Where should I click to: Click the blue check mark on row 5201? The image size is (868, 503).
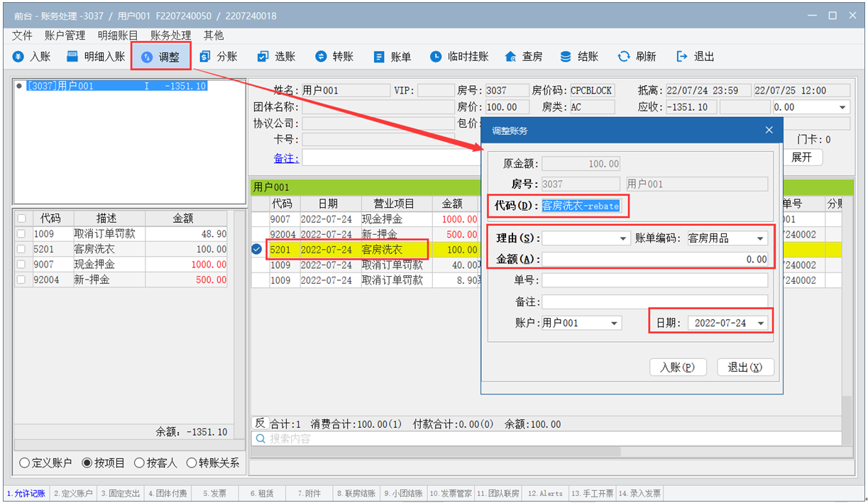tap(257, 249)
